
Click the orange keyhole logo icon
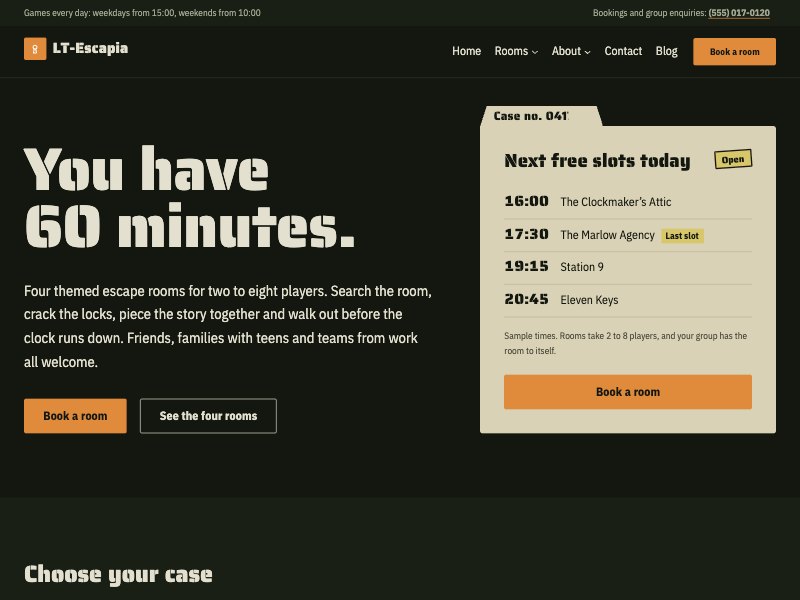tap(35, 49)
